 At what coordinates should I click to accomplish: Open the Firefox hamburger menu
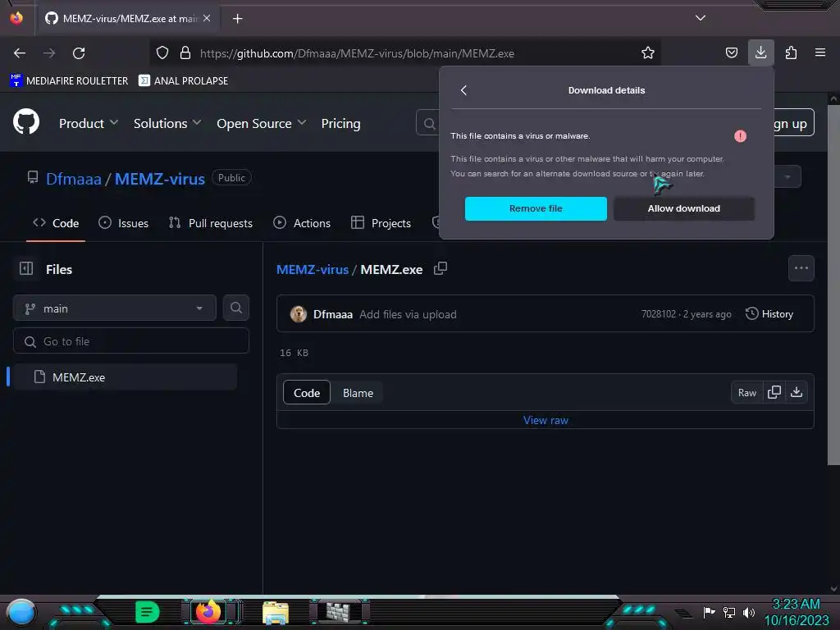(x=820, y=52)
